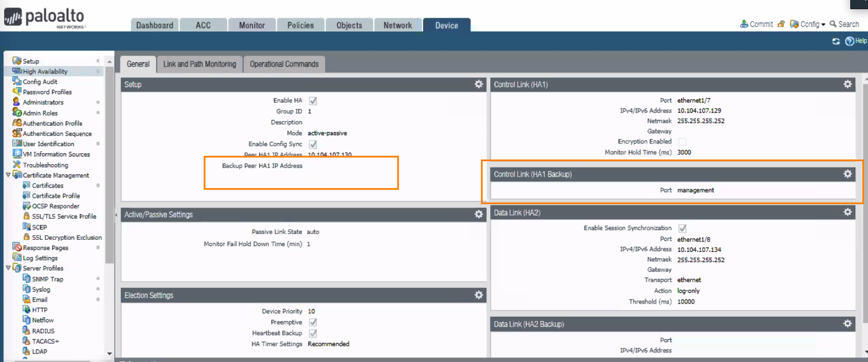Switch to the Monitor tab
The height and width of the screenshot is (362, 868).
point(252,25)
